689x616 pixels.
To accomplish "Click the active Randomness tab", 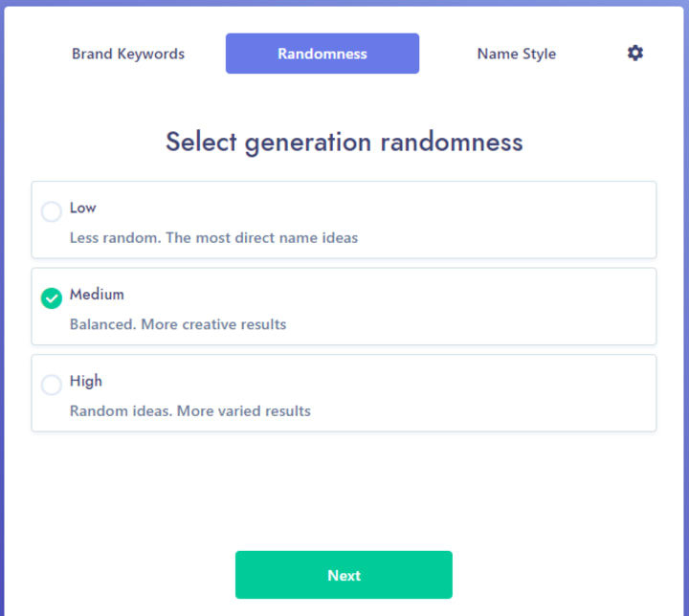I will pyautogui.click(x=322, y=54).
